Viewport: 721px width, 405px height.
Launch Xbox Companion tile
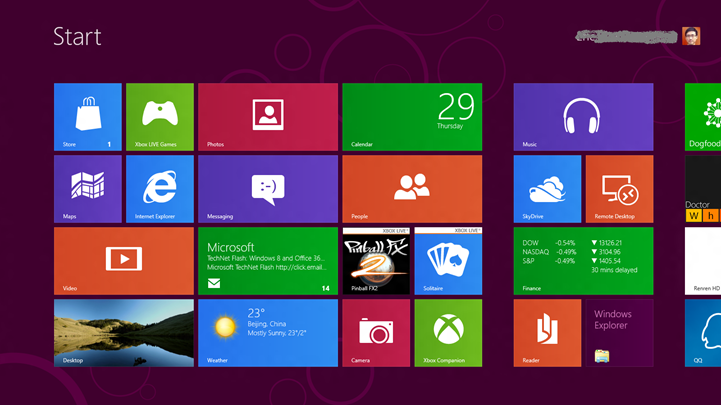447,332
